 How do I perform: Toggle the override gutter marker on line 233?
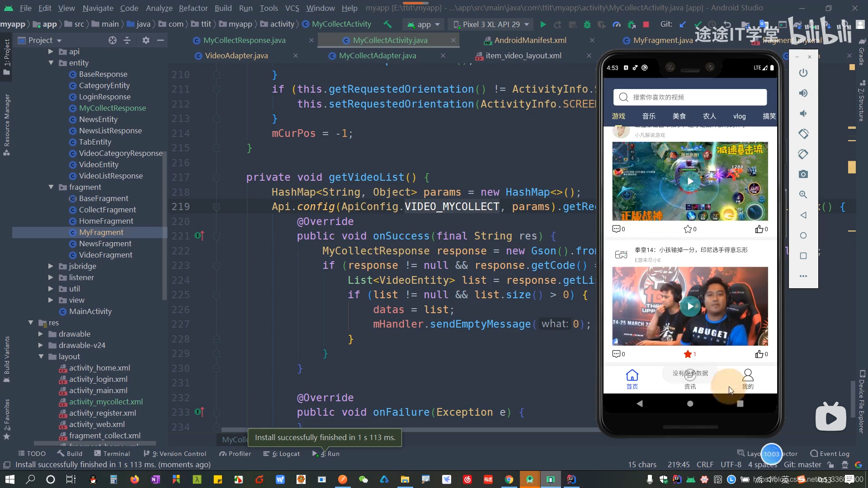(199, 412)
